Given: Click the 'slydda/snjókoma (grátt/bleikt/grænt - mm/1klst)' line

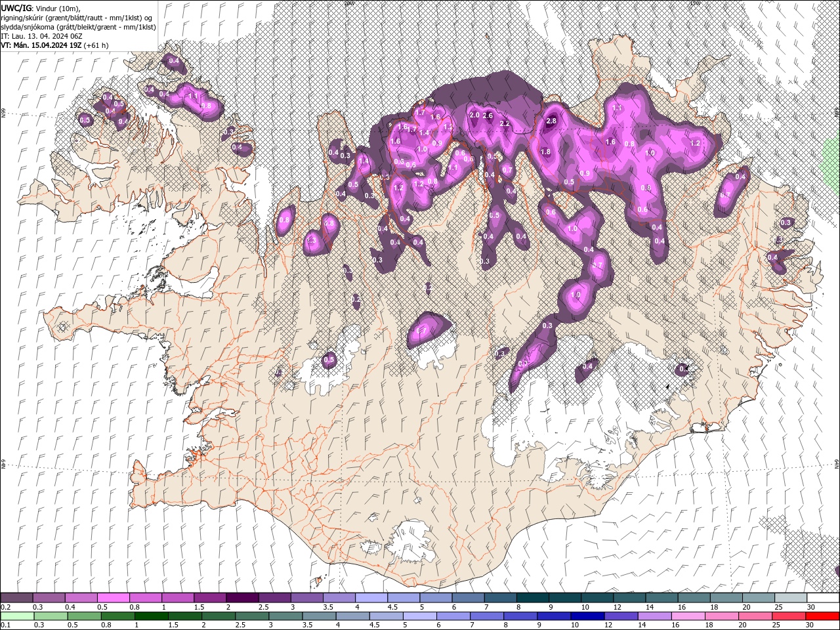Looking at the screenshot, I should (x=78, y=27).
